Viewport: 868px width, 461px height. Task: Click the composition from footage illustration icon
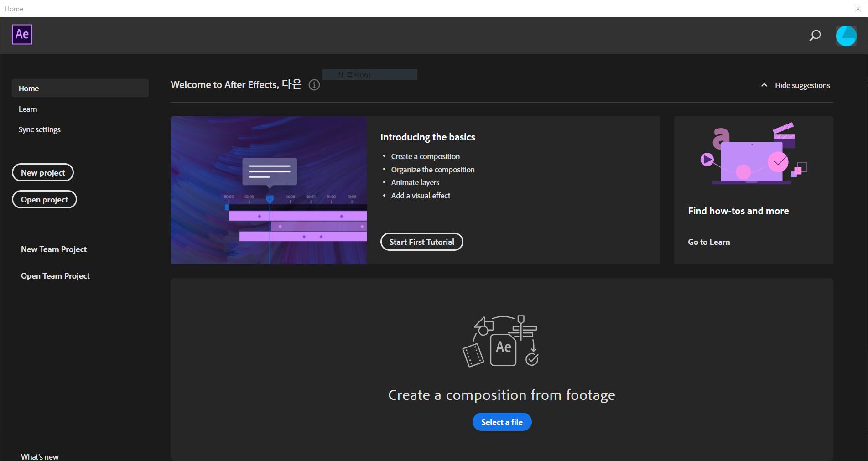(501, 341)
